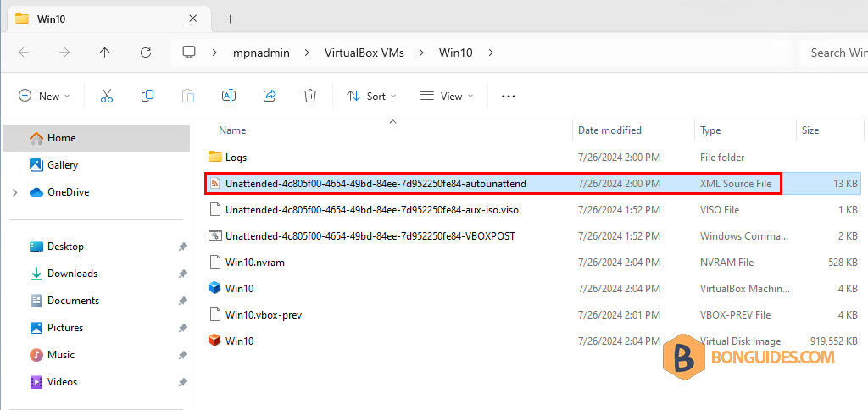The image size is (868, 410).
Task: Click the Logs folder icon
Action: (214, 158)
